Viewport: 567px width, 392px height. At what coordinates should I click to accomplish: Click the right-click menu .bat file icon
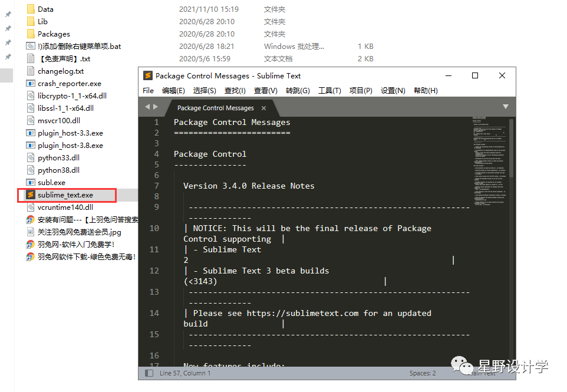tap(31, 46)
